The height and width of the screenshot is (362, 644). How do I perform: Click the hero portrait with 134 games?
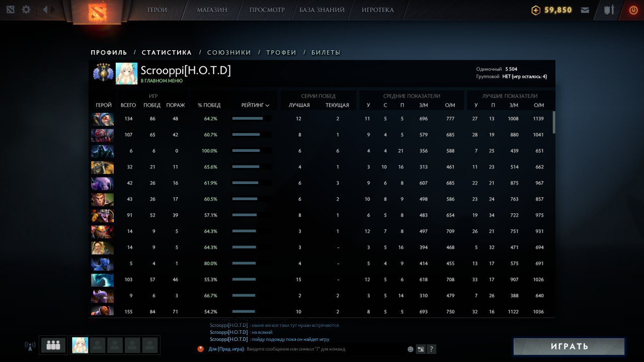(102, 119)
